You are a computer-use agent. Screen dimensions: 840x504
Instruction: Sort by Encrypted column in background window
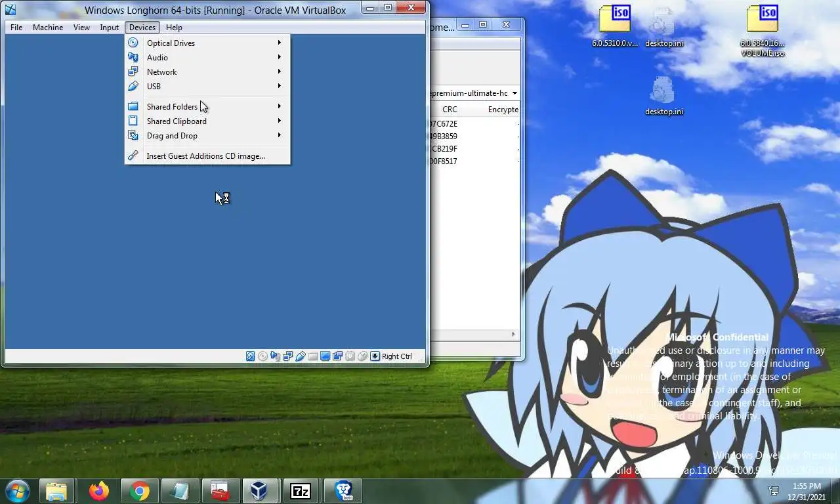[503, 110]
